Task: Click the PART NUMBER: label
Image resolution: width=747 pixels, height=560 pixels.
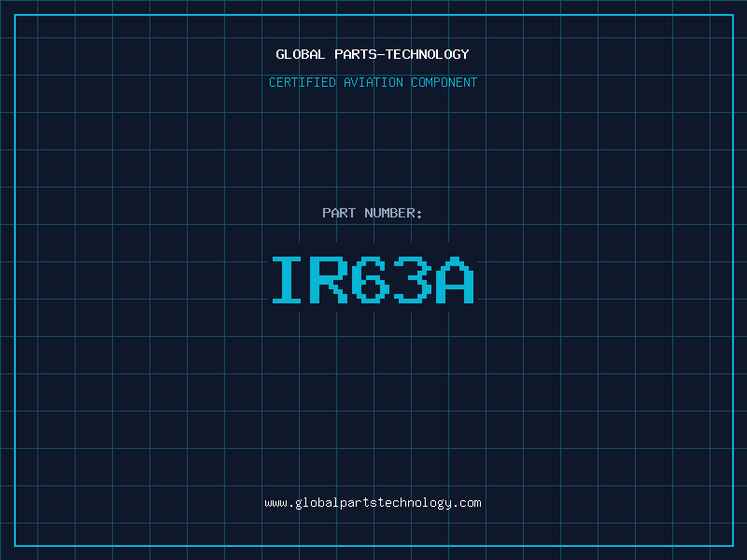Action: tap(373, 213)
